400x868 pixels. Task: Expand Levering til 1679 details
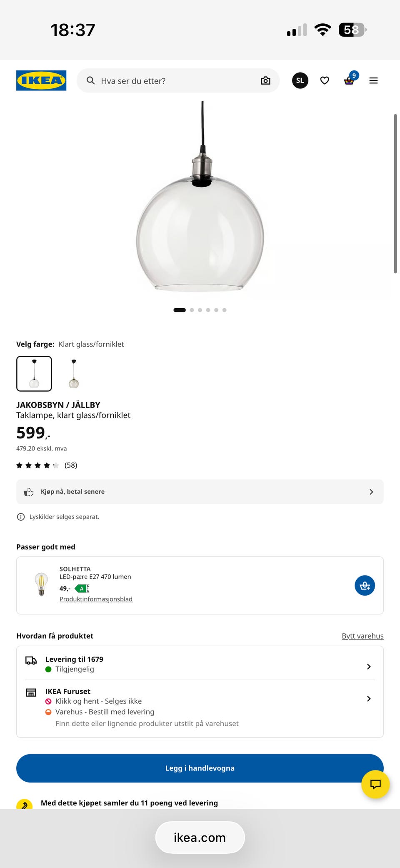[x=200, y=664]
